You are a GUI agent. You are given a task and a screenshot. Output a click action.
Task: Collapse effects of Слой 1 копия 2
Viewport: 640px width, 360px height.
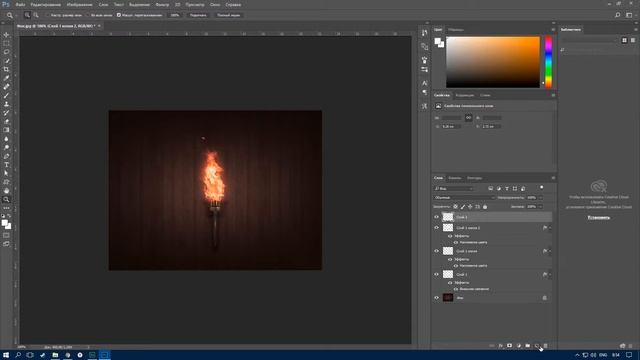coord(550,228)
